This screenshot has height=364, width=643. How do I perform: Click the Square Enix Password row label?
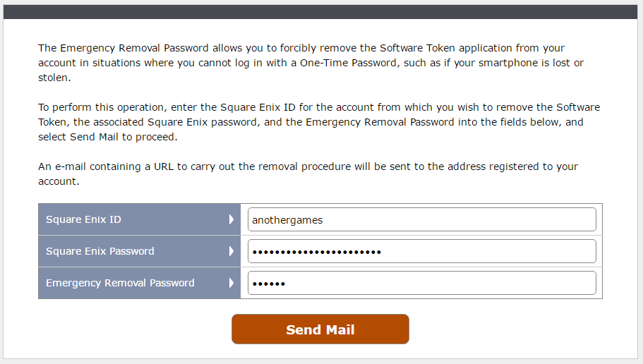tap(100, 251)
